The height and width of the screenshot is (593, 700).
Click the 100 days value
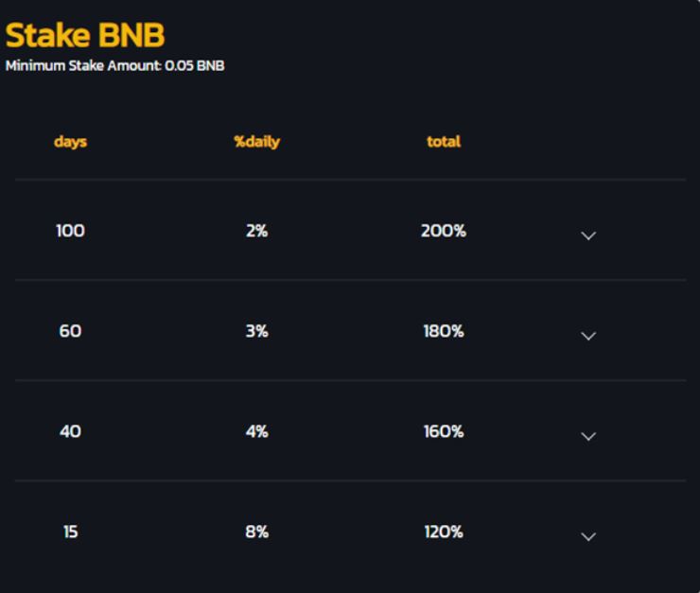click(71, 231)
